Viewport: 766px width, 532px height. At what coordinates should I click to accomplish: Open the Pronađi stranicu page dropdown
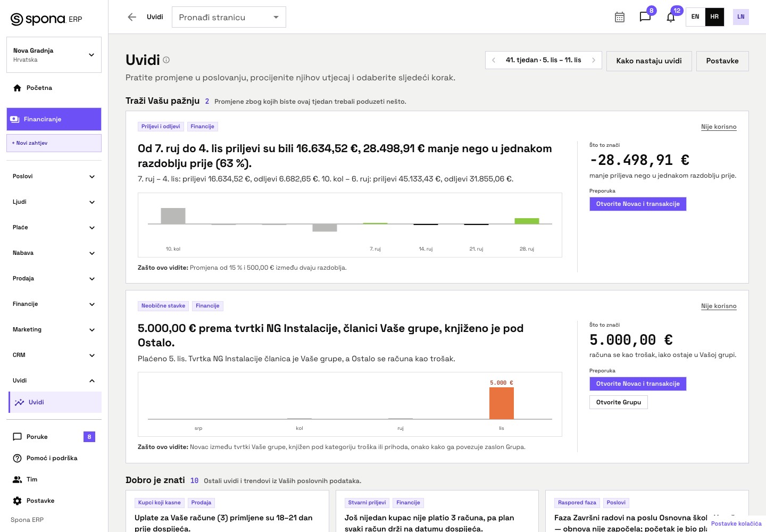(x=229, y=17)
